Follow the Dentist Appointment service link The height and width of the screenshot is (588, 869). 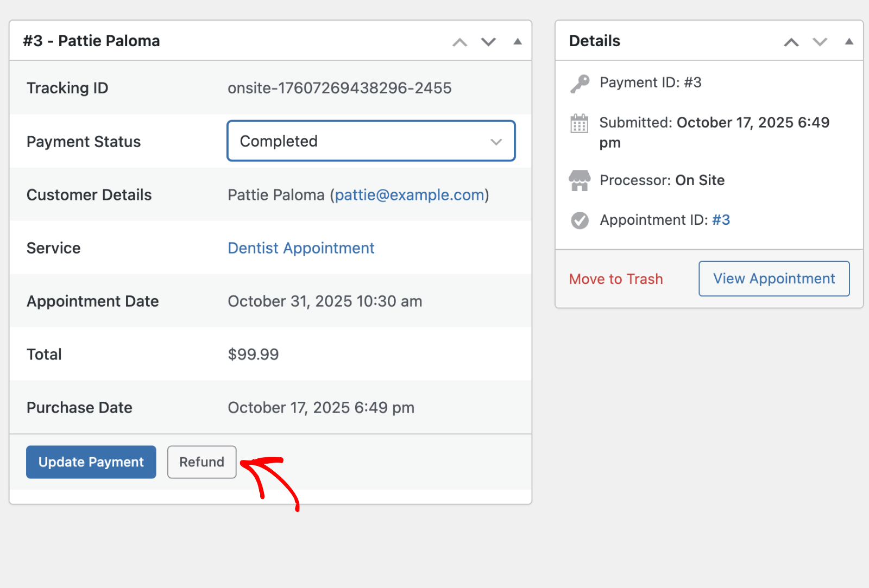(x=301, y=248)
